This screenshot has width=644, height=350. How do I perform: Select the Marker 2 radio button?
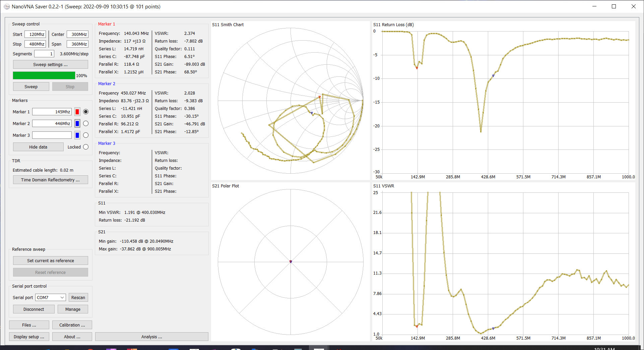point(86,124)
